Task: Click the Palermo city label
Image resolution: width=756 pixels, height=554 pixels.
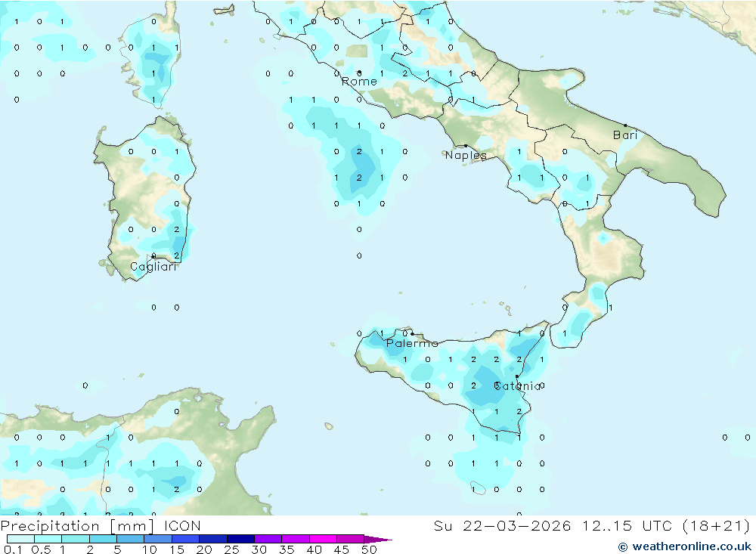Action: (x=412, y=343)
